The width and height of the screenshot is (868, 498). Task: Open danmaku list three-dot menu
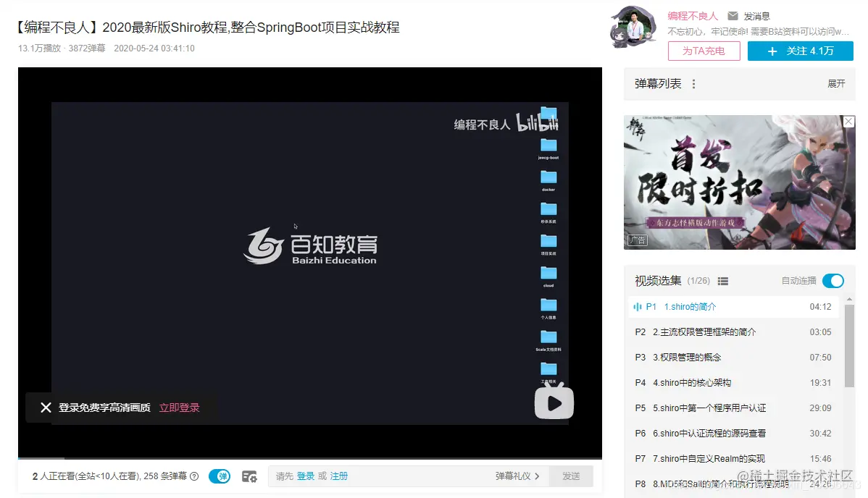coord(693,83)
